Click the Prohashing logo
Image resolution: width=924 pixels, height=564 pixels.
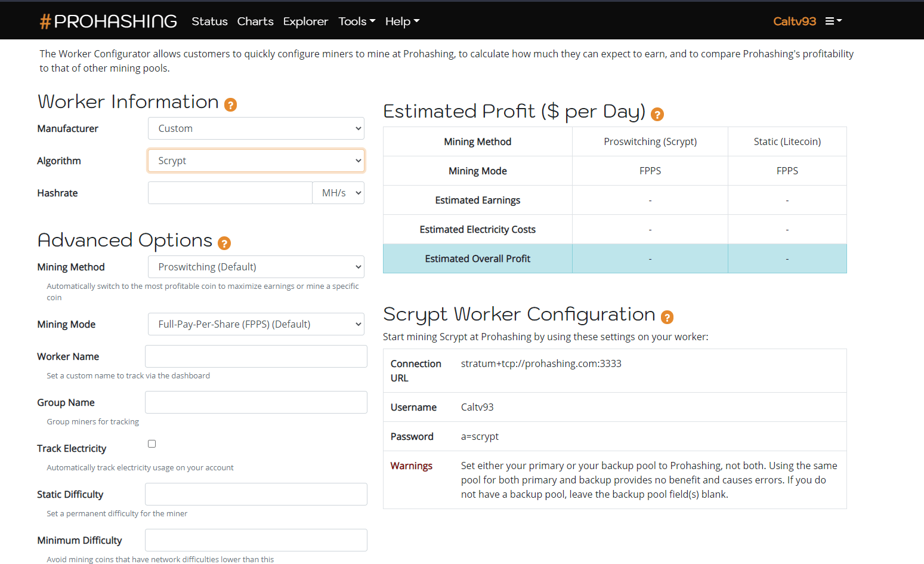(108, 21)
